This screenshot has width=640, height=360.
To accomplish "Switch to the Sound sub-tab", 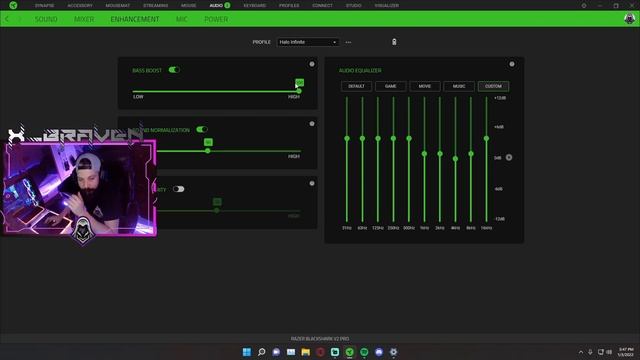I will pyautogui.click(x=46, y=19).
